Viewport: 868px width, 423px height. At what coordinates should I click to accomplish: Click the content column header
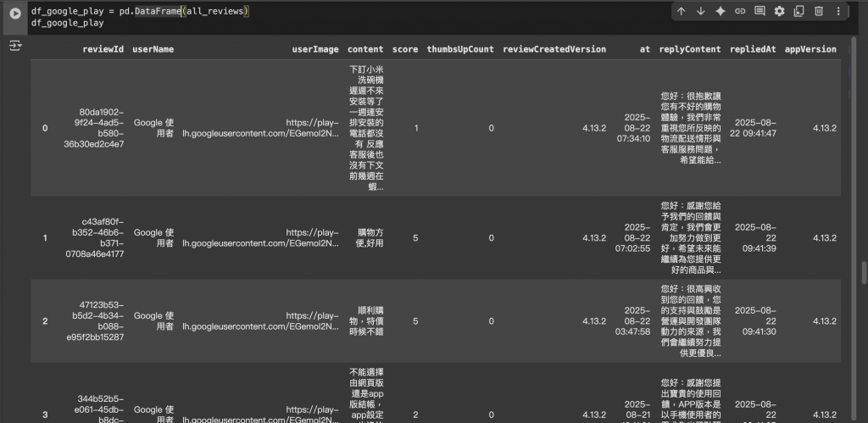(365, 49)
